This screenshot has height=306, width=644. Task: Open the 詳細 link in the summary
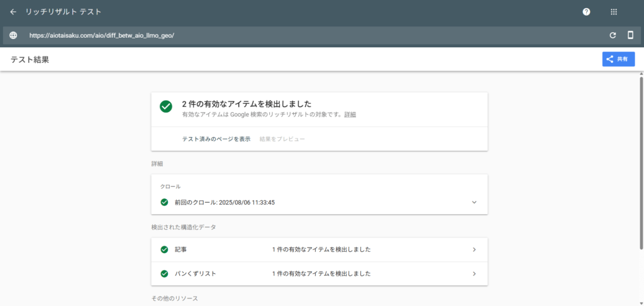(x=350, y=115)
